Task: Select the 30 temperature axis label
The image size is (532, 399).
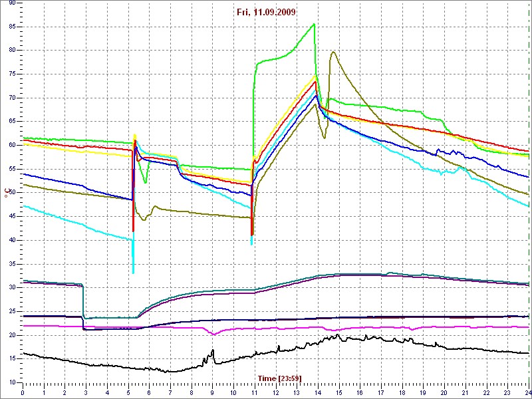Action: tap(12, 288)
